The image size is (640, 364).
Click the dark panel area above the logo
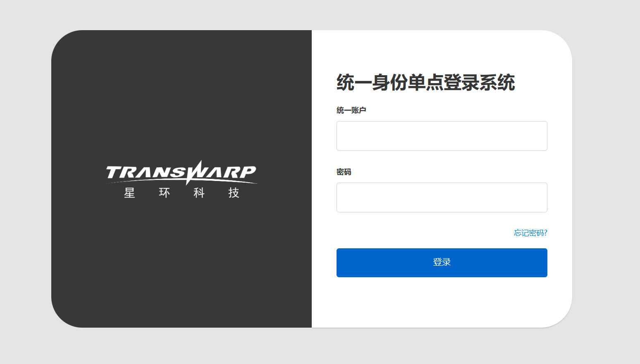point(181,95)
